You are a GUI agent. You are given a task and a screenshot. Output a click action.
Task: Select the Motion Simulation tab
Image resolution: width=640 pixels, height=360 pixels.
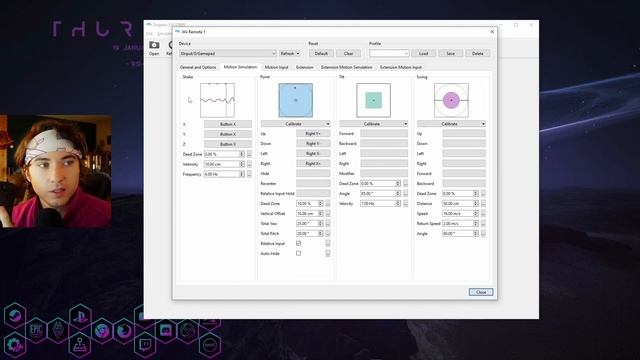(x=240, y=67)
